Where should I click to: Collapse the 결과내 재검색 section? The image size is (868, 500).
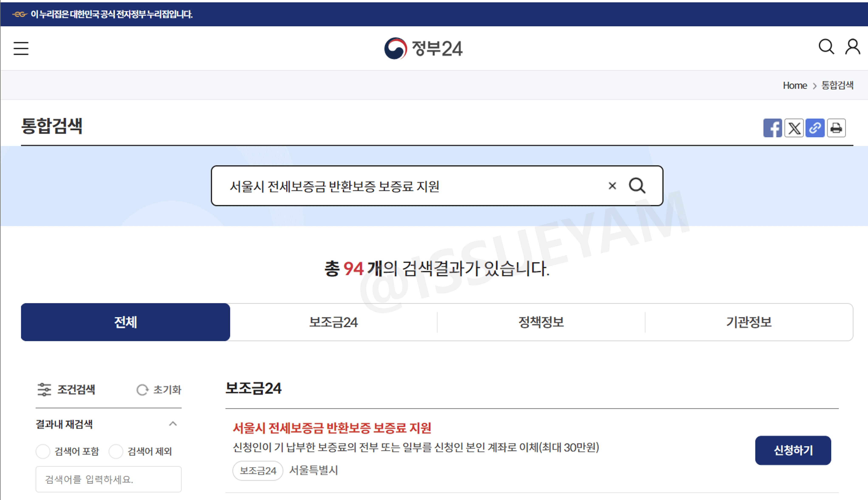click(x=173, y=424)
